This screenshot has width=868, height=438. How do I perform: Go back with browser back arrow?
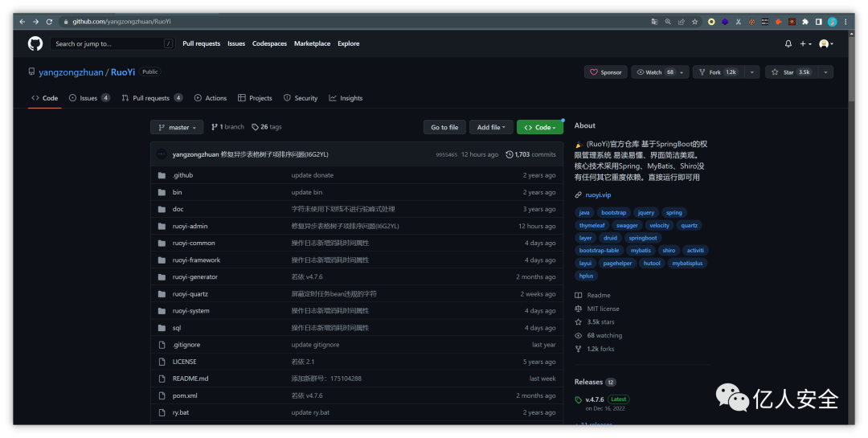tap(23, 22)
